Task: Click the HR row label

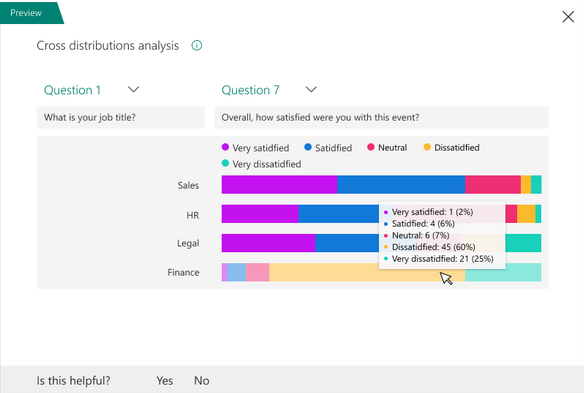Action: click(x=193, y=215)
